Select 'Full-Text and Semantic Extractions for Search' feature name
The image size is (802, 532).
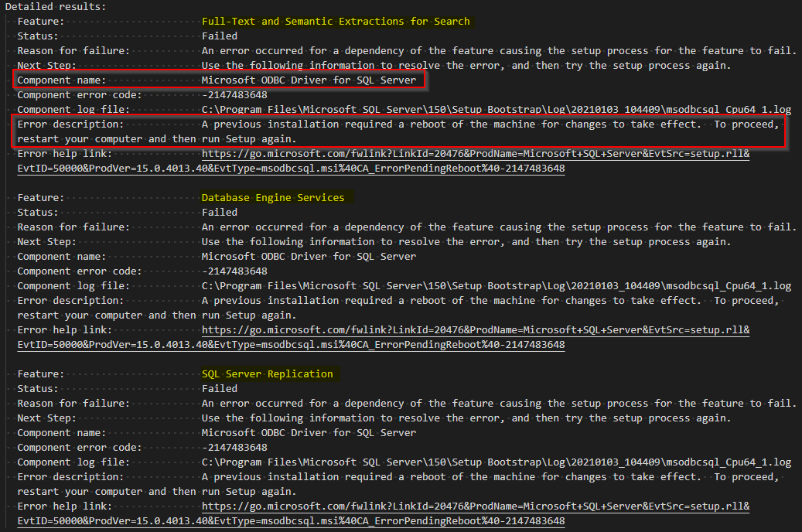point(336,22)
